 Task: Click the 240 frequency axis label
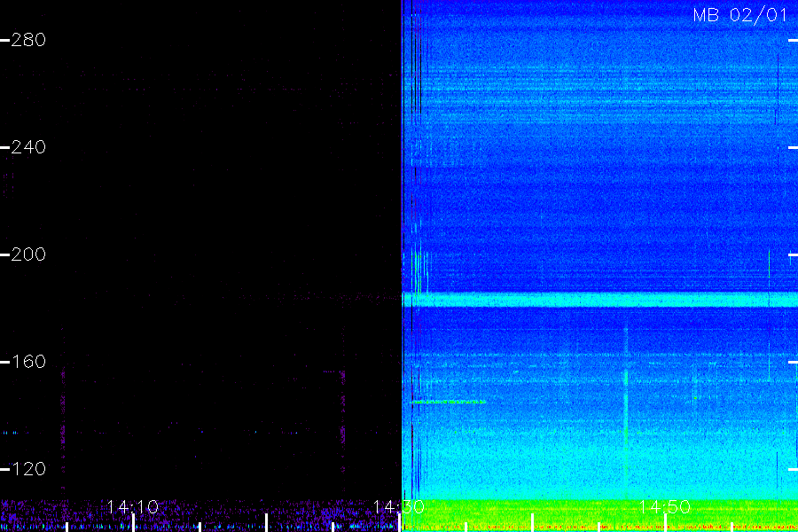(x=28, y=147)
